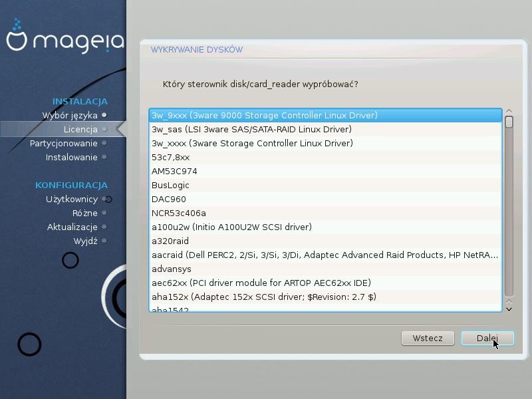Screen dimensions: 532x399
Task: Click the Wyjdź step
Action: click(86, 241)
